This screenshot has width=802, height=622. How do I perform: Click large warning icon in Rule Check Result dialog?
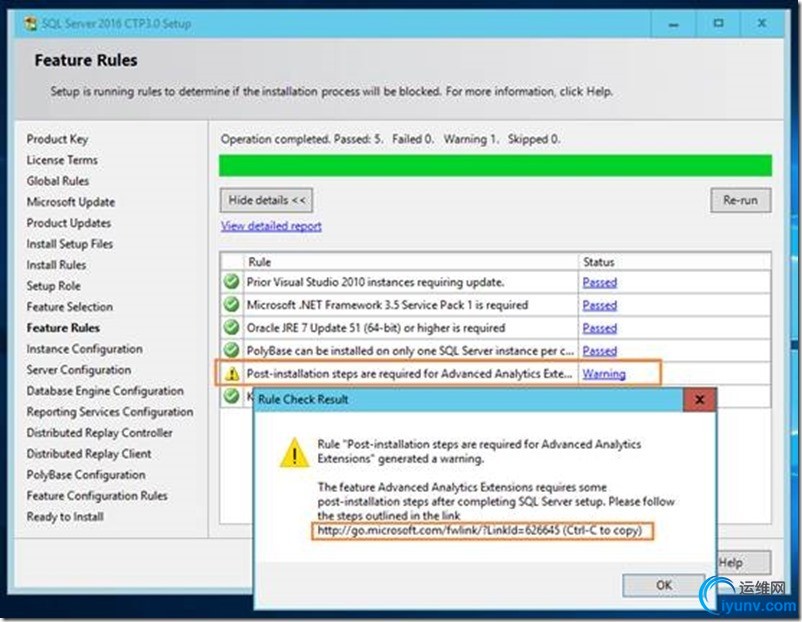click(x=294, y=453)
